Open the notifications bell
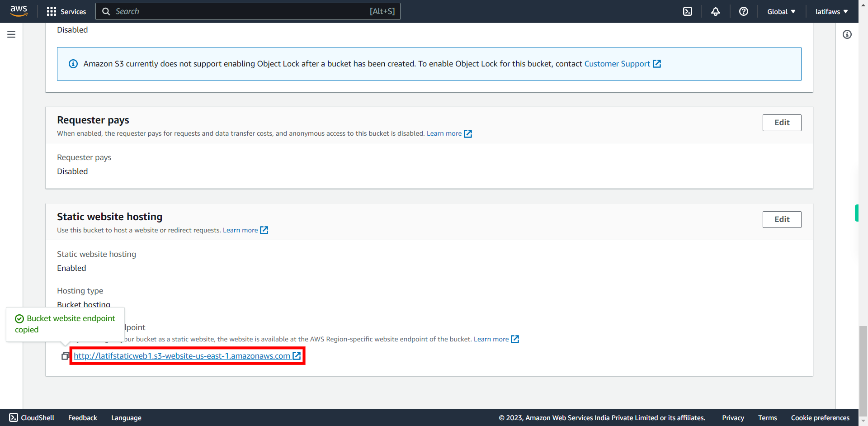This screenshot has height=426, width=868. point(715,11)
